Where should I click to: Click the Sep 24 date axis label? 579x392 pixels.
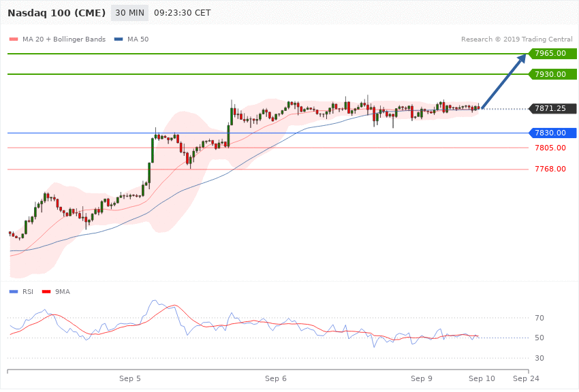tap(526, 378)
